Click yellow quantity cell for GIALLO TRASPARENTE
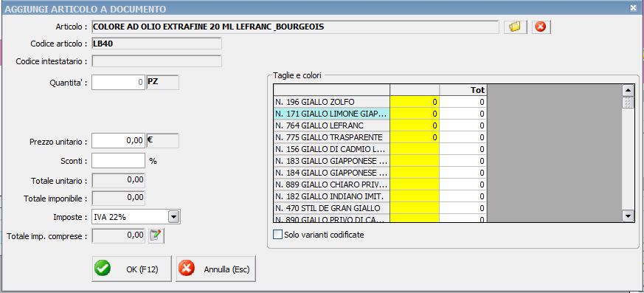 [415, 137]
